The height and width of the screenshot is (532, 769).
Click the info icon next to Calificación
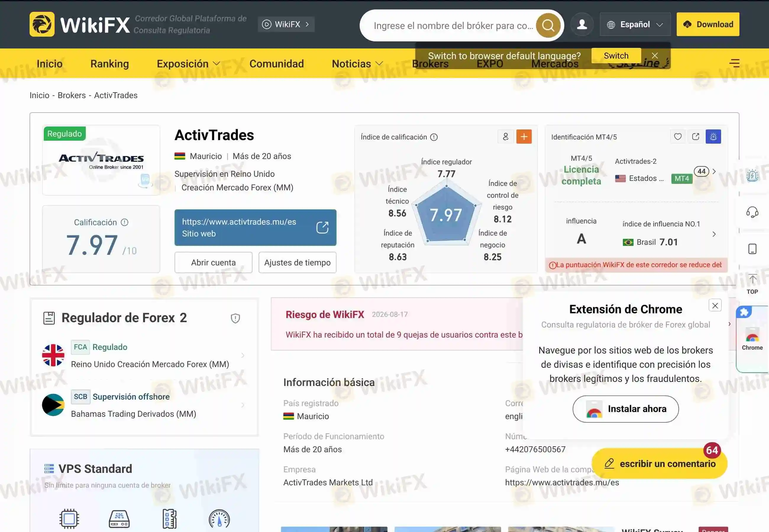(x=125, y=222)
